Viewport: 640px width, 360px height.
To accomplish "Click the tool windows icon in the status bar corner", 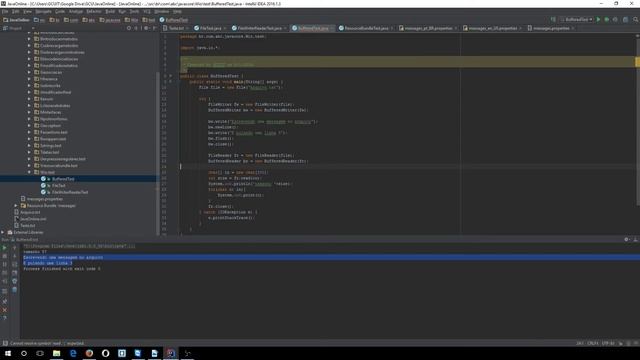I will coord(5,343).
